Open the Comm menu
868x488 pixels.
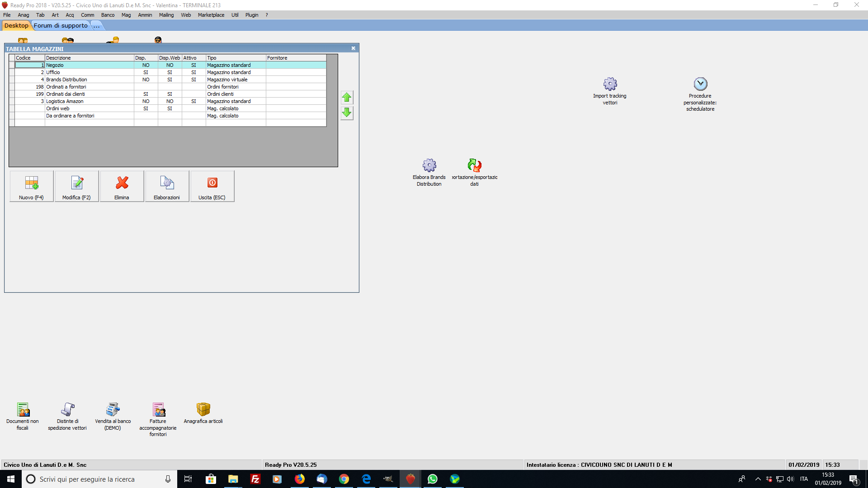pos(88,15)
